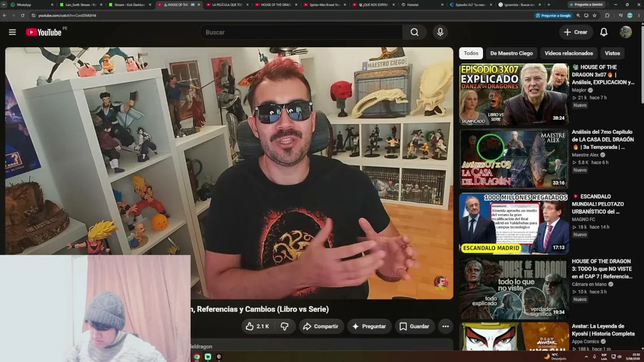This screenshot has width=644, height=362.
Task: Open the taskbar clock and date
Action: click(x=632, y=357)
